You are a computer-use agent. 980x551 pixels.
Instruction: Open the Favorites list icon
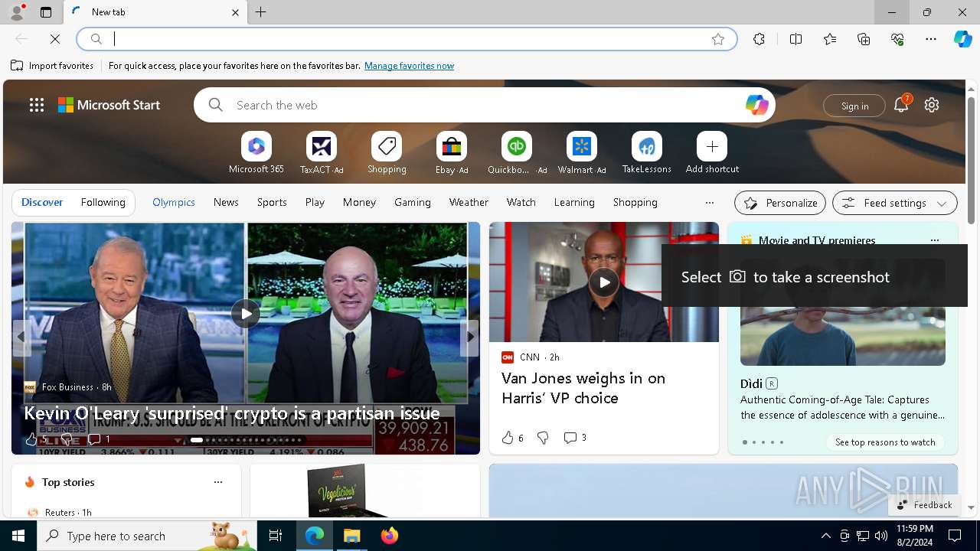(x=830, y=39)
